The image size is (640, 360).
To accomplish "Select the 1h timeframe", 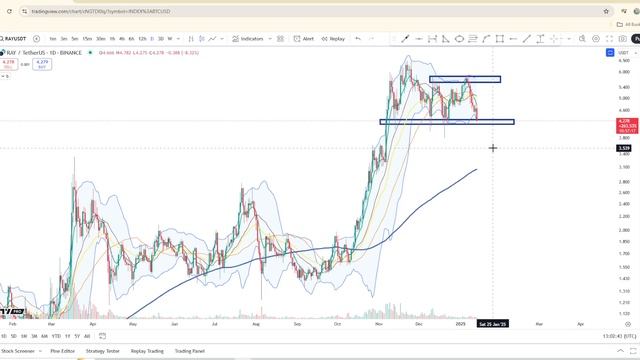I will (x=112, y=39).
